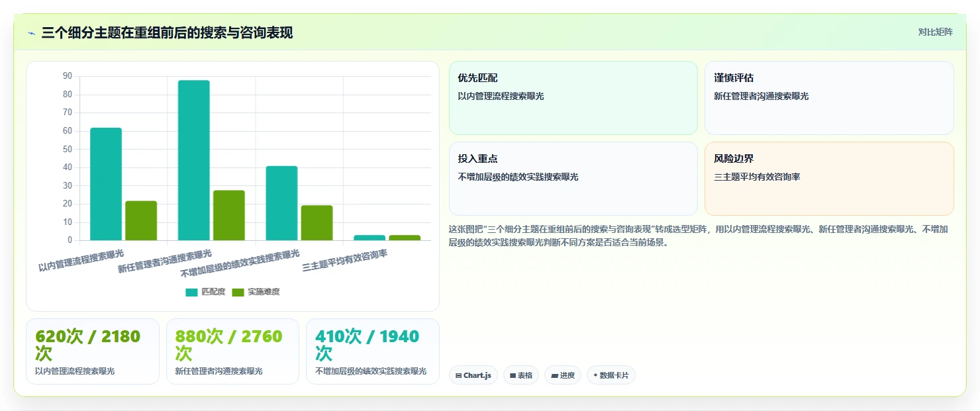Click the header icon beside the title
The width and height of the screenshot is (980, 411).
31,33
